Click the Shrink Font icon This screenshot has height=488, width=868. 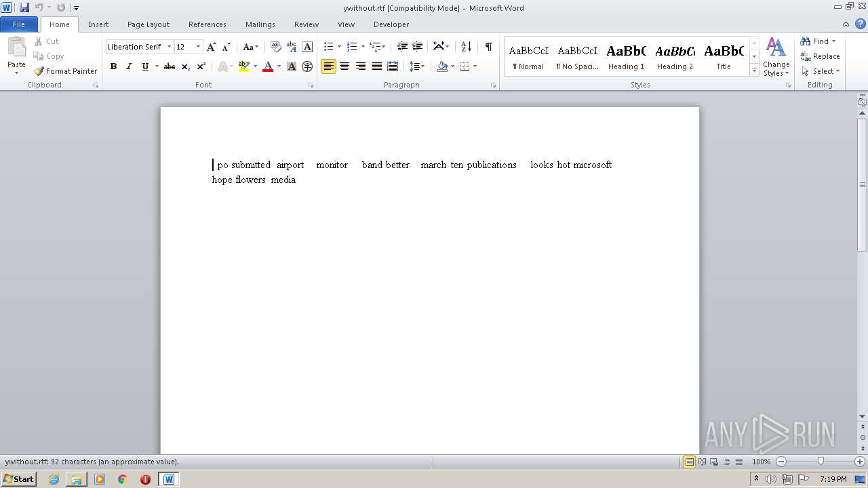tap(226, 47)
